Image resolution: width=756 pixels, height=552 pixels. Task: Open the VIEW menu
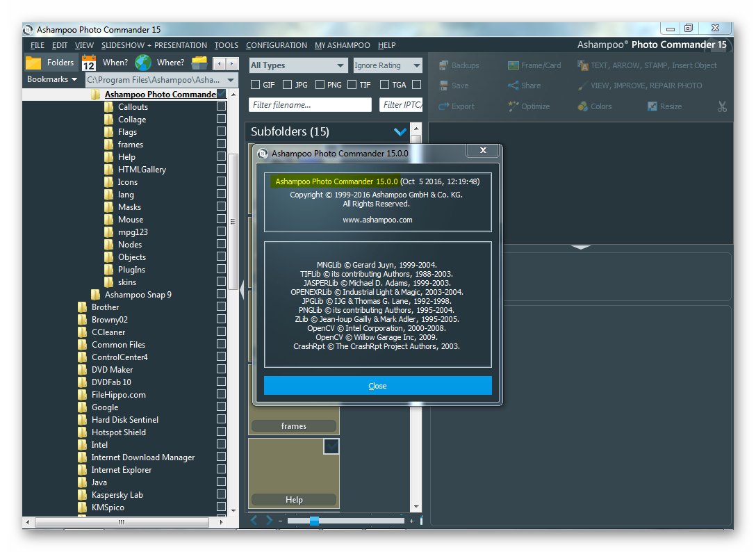[x=84, y=45]
